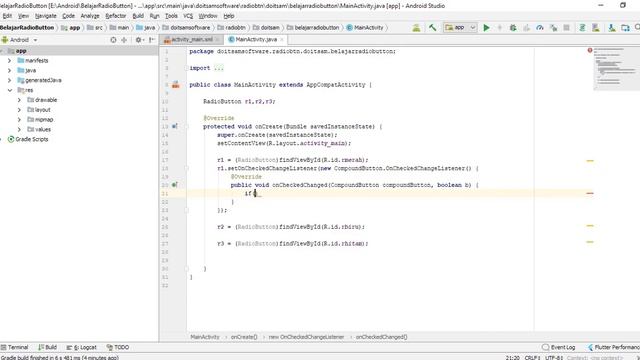Screen dimensions: 640x360
Task: Open the Flutter Performance panel
Action: tap(613, 347)
